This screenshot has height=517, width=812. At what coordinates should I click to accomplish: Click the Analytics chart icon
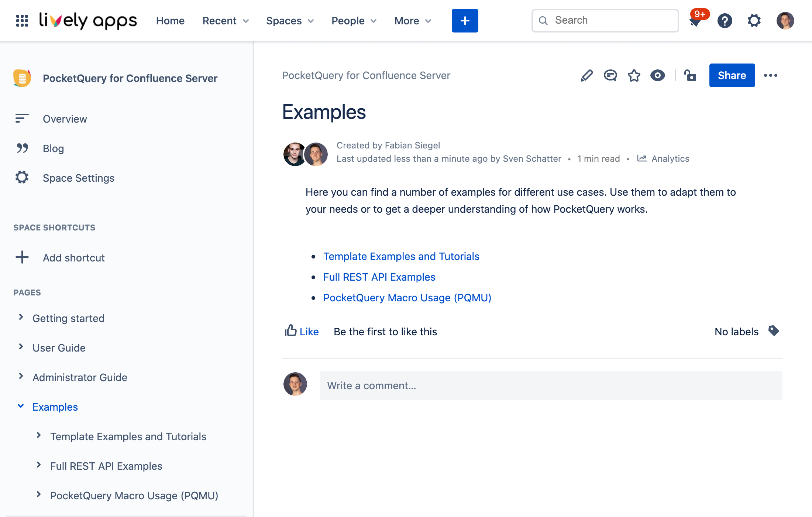point(642,158)
